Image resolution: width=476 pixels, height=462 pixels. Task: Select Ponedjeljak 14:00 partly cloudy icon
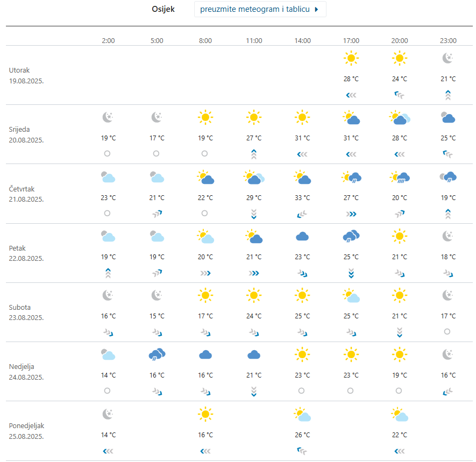point(302,414)
